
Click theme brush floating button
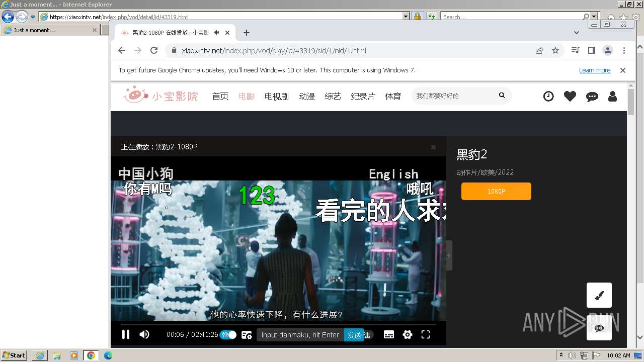pyautogui.click(x=599, y=295)
